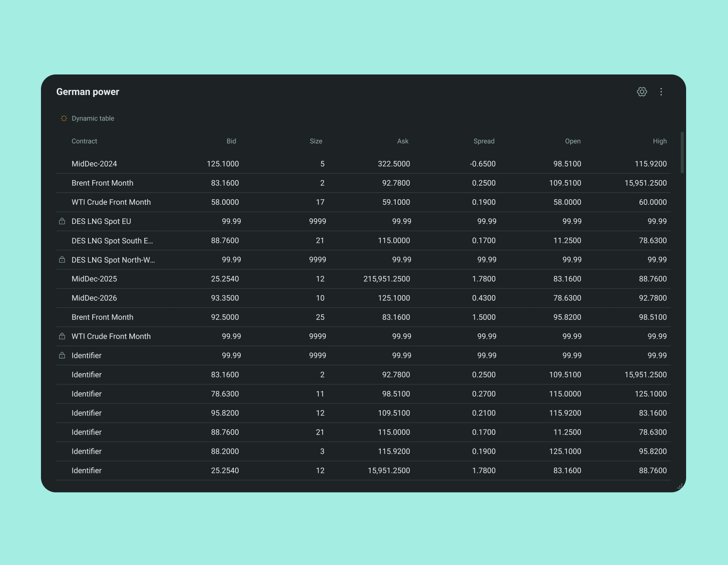Select the MidDec-2025 contract name
Screen dimensions: 728x565
94,279
